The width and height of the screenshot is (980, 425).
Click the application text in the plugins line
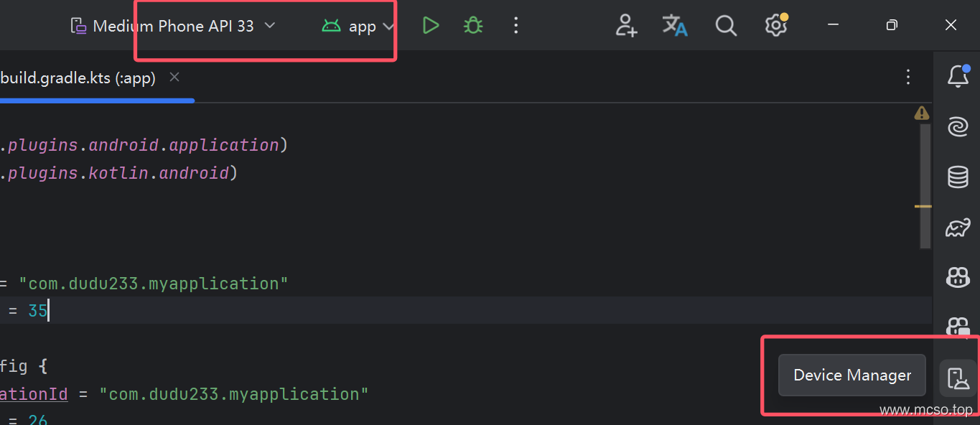pyautogui.click(x=224, y=145)
